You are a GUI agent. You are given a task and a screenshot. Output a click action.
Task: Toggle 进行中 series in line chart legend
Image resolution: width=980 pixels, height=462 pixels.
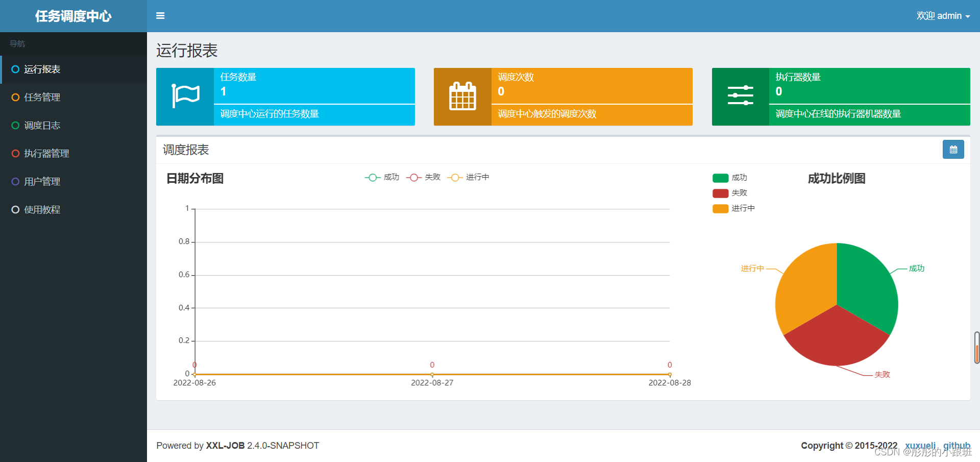[x=468, y=177]
